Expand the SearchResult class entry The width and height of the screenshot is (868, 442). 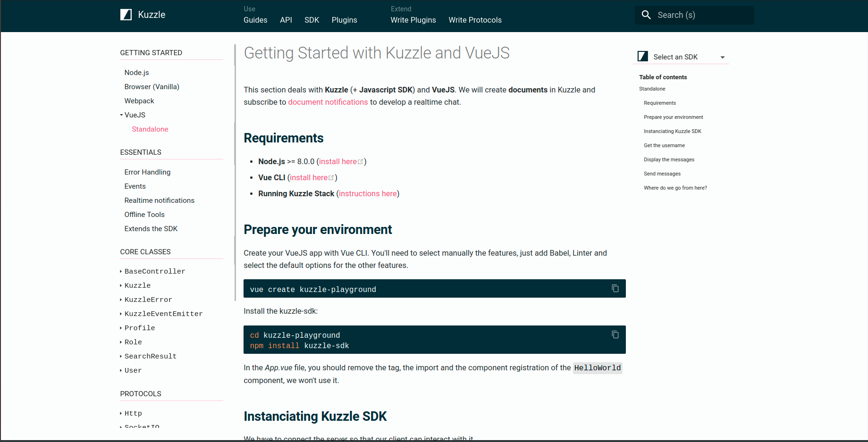121,357
